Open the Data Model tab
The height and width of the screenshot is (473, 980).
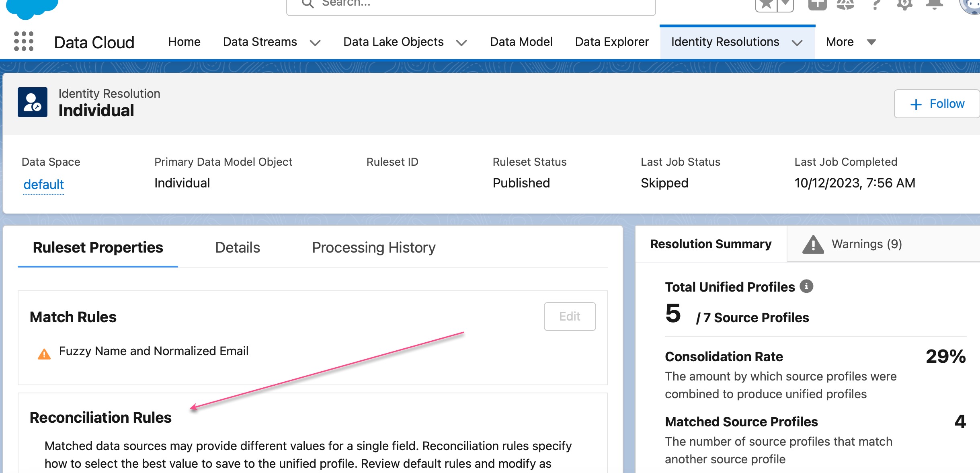click(521, 42)
